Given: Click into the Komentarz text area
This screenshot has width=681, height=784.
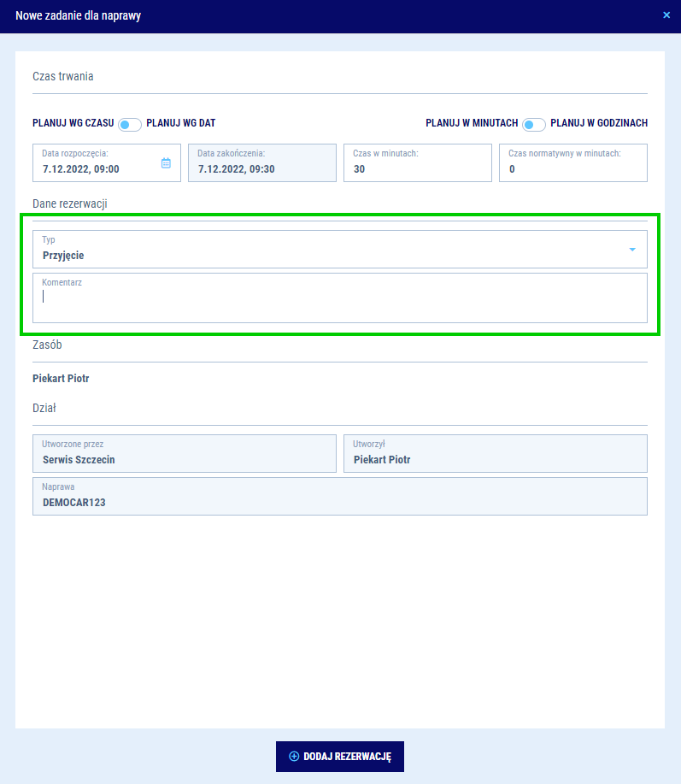Looking at the screenshot, I should coord(339,301).
